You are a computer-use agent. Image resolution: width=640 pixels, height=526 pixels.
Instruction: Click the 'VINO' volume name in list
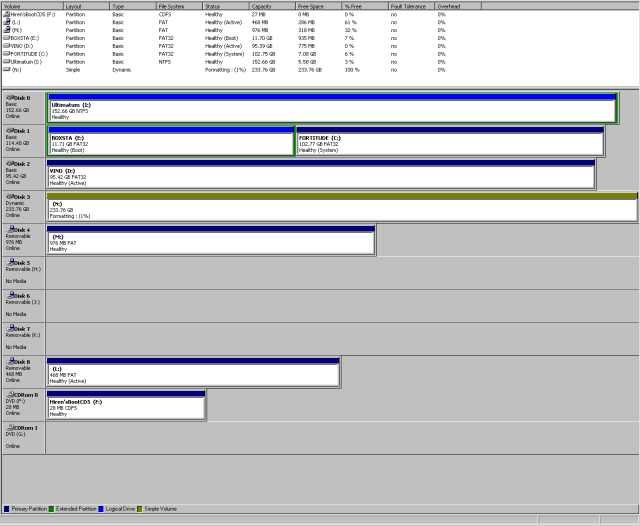[22, 46]
